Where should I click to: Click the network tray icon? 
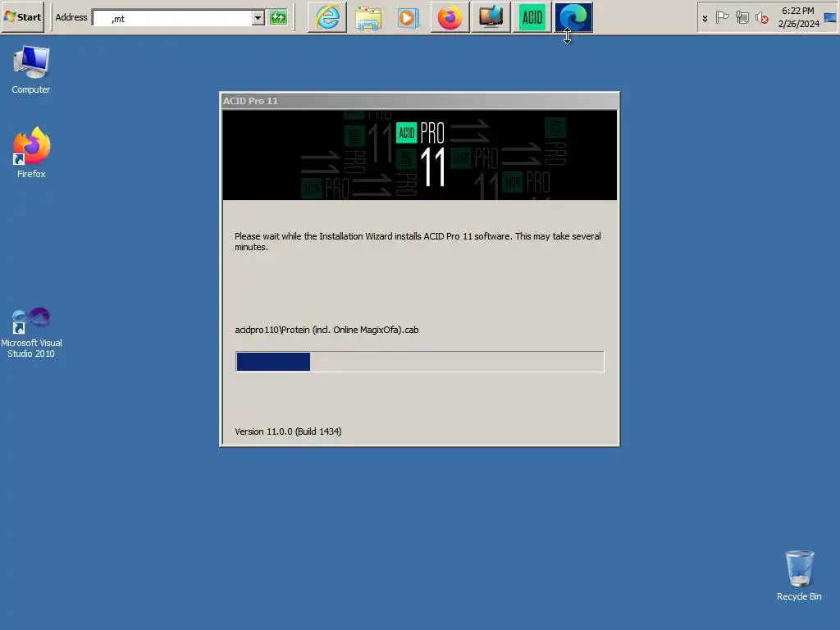(742, 18)
